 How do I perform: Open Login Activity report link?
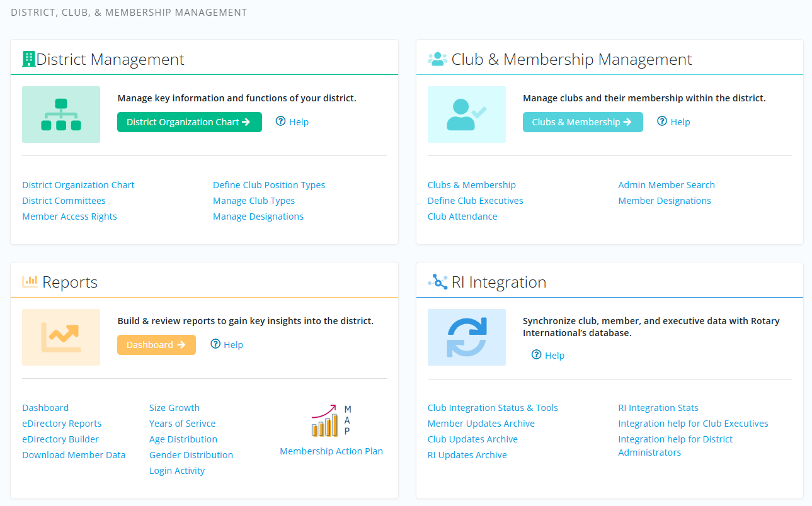coord(177,471)
